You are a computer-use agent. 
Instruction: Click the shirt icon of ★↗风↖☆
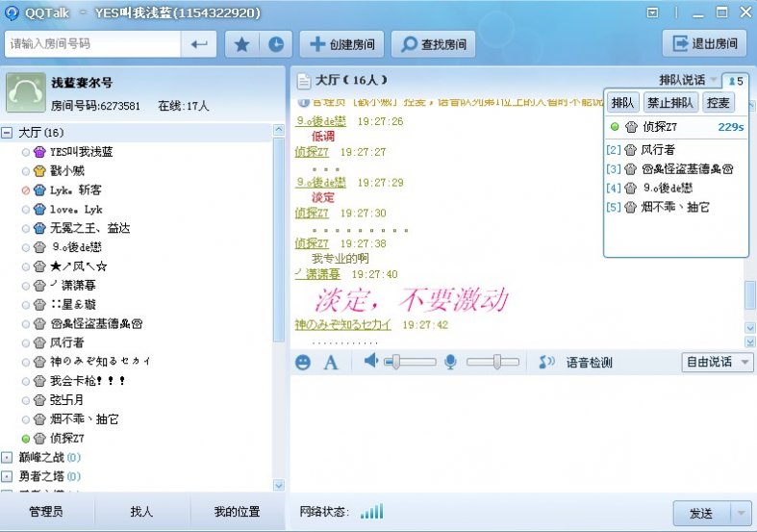pyautogui.click(x=39, y=266)
